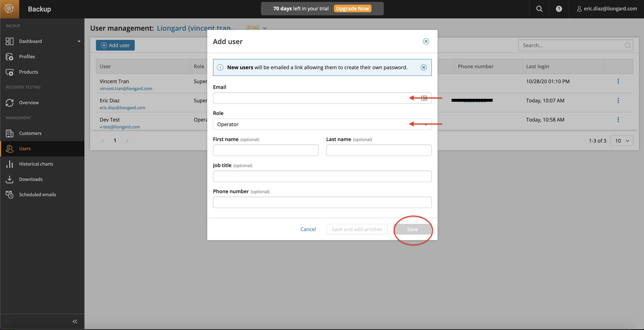This screenshot has width=644, height=330.
Task: Click the Cancel link in the dialog
Action: pyautogui.click(x=308, y=229)
